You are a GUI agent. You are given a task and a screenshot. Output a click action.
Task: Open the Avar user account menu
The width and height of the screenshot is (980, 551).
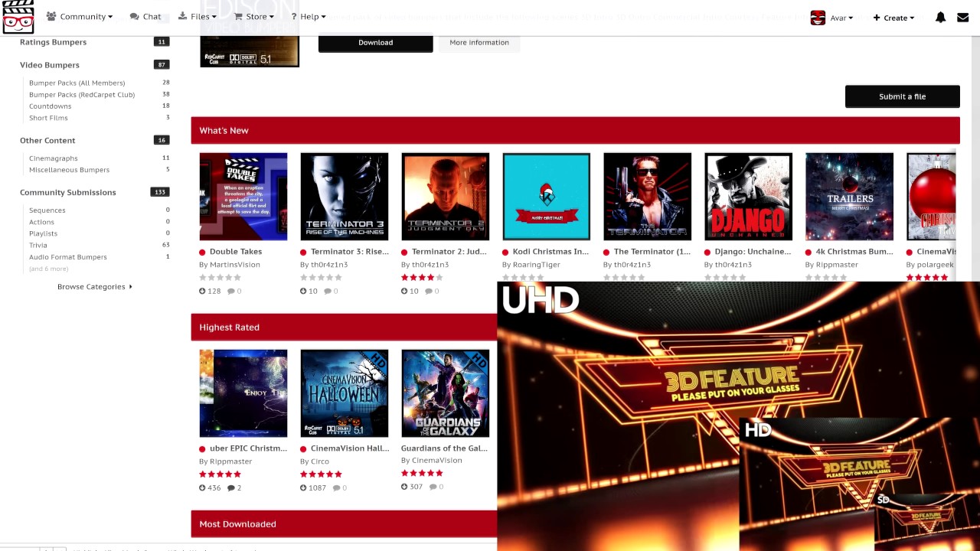pyautogui.click(x=841, y=18)
